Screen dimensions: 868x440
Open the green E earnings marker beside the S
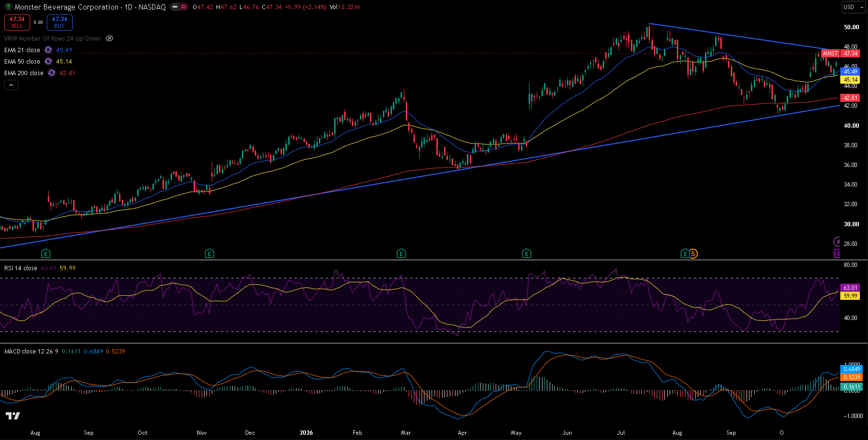click(685, 253)
